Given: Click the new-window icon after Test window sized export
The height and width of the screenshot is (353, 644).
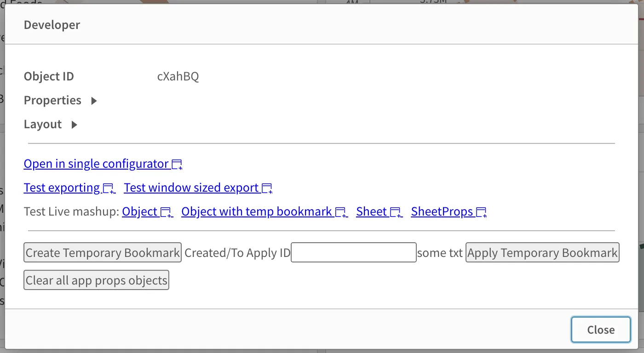Looking at the screenshot, I should point(267,188).
